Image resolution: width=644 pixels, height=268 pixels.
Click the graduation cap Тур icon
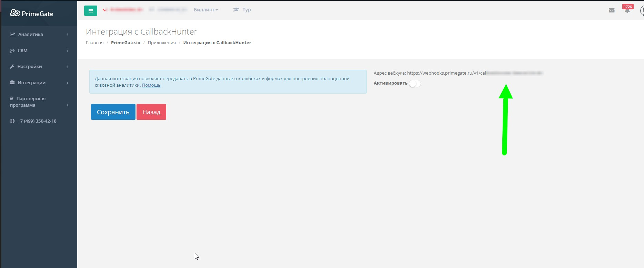tap(236, 10)
